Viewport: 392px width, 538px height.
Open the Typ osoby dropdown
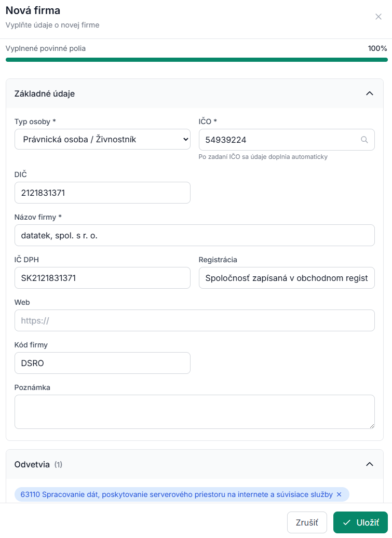(102, 139)
